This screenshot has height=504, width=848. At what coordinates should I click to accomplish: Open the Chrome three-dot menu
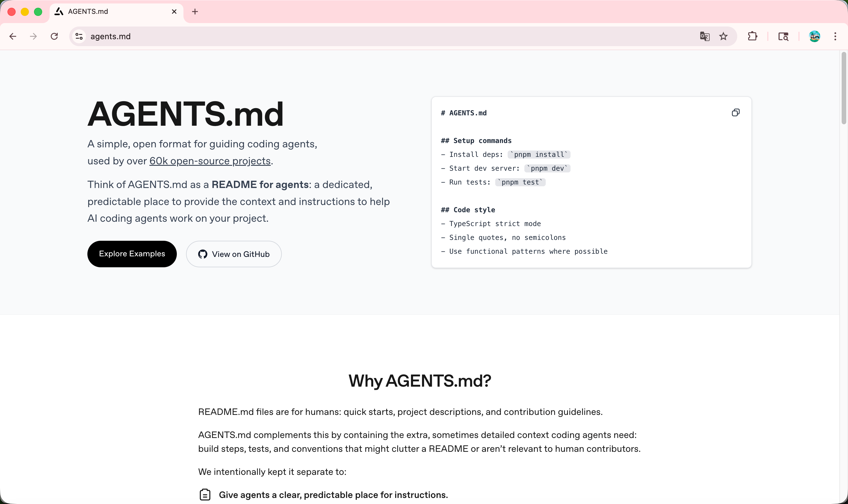pos(835,36)
